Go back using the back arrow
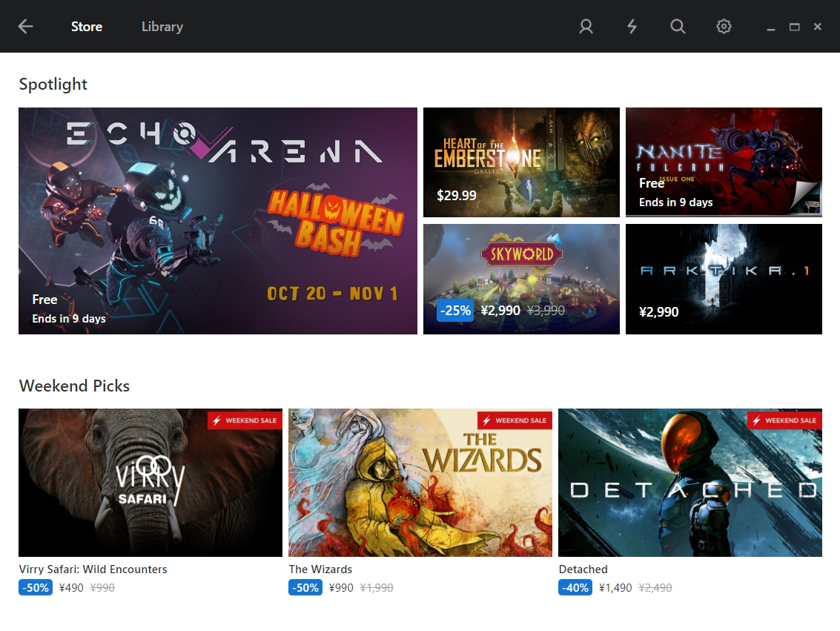Screen dimensions: 840x631 25,26
